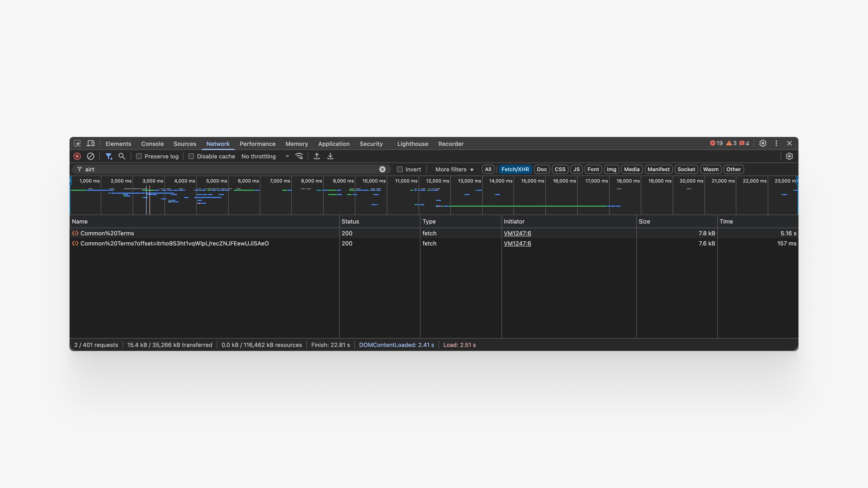
Task: Switch to the Application tab
Action: point(334,144)
